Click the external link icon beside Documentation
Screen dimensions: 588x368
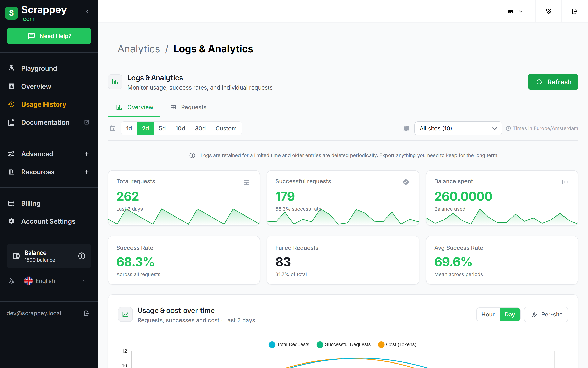[x=87, y=122]
